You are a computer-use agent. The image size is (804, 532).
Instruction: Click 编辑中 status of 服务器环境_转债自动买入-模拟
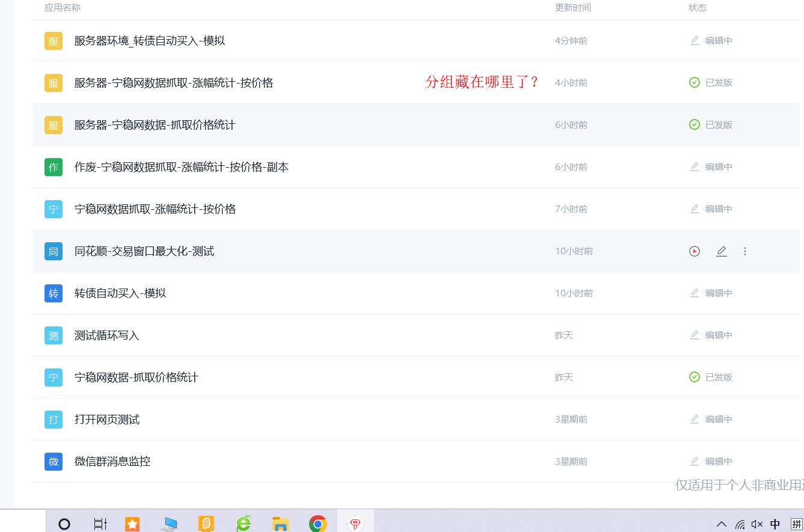pos(711,41)
